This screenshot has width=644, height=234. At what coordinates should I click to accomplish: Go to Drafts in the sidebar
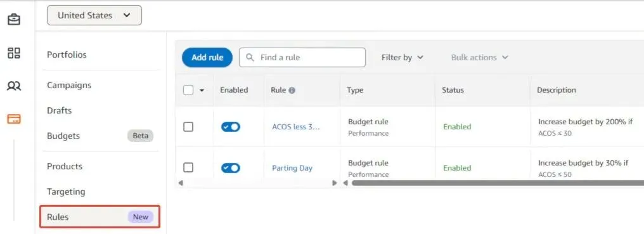pyautogui.click(x=59, y=110)
